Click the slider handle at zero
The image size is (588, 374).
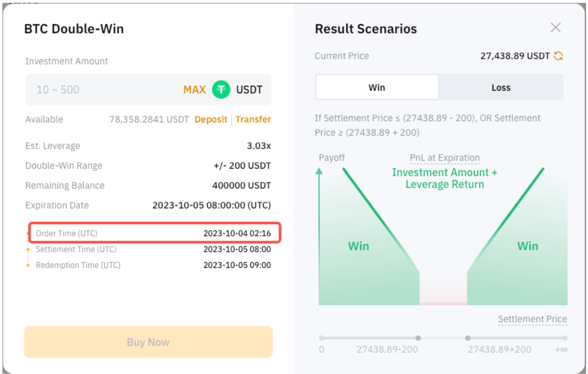point(322,338)
